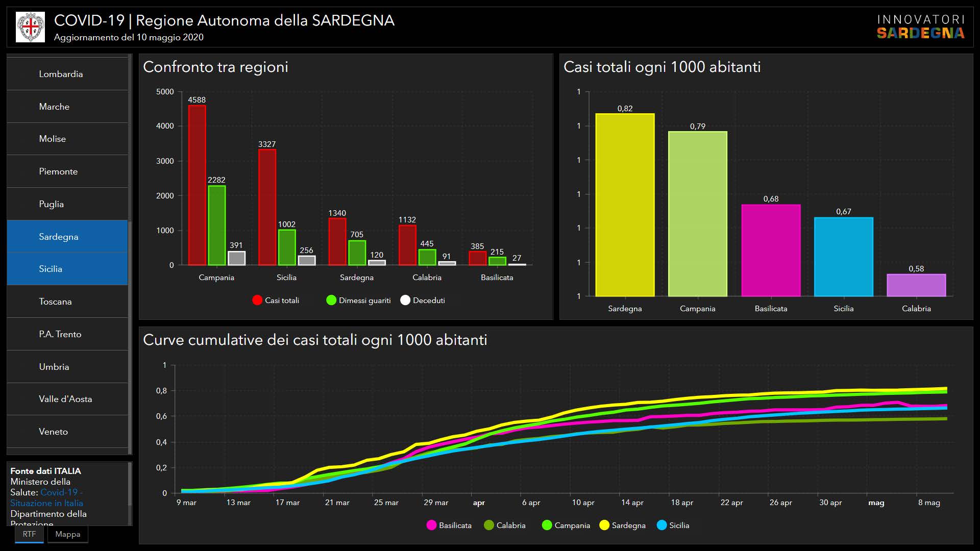Switch to the Mappa tab

[68, 534]
